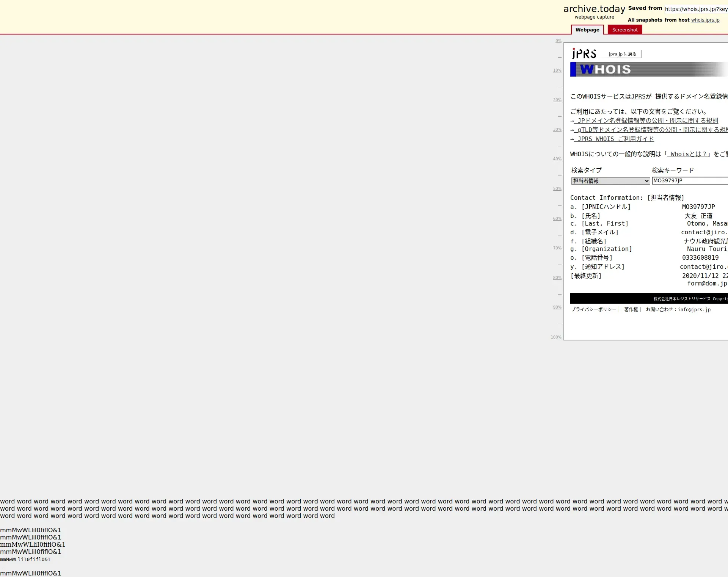Click the archive.today logo text

pyautogui.click(x=594, y=9)
